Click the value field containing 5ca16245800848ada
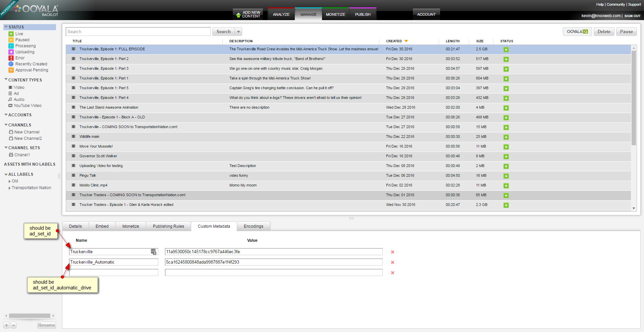This screenshot has width=644, height=332. pos(274,262)
